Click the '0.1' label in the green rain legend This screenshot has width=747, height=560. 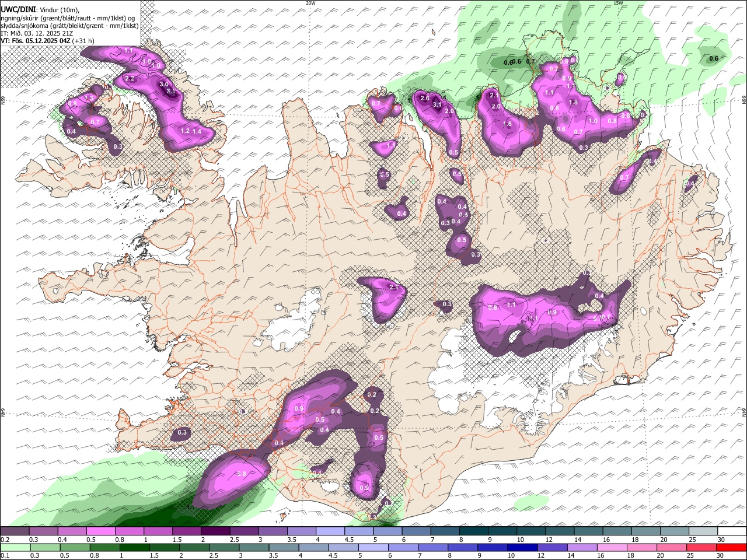4,556
